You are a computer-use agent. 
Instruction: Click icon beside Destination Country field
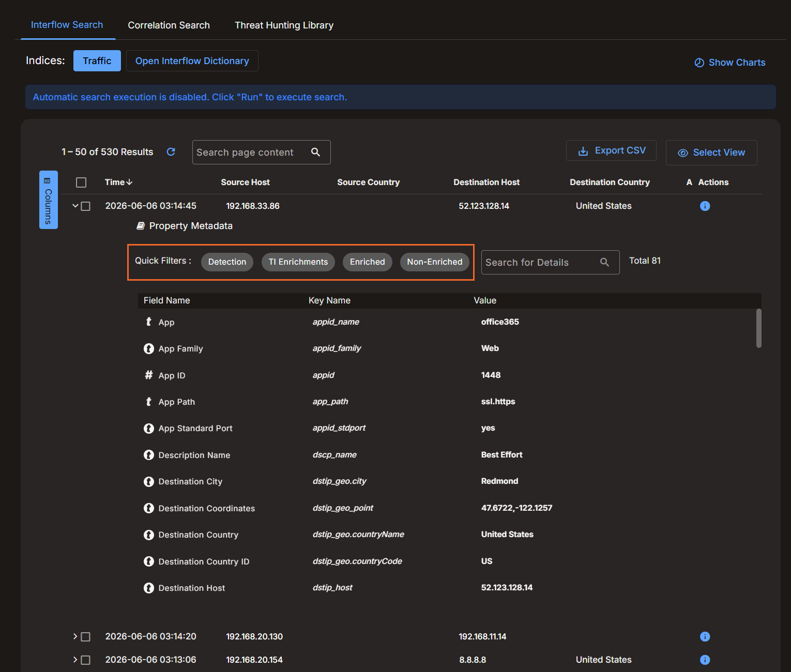click(149, 534)
